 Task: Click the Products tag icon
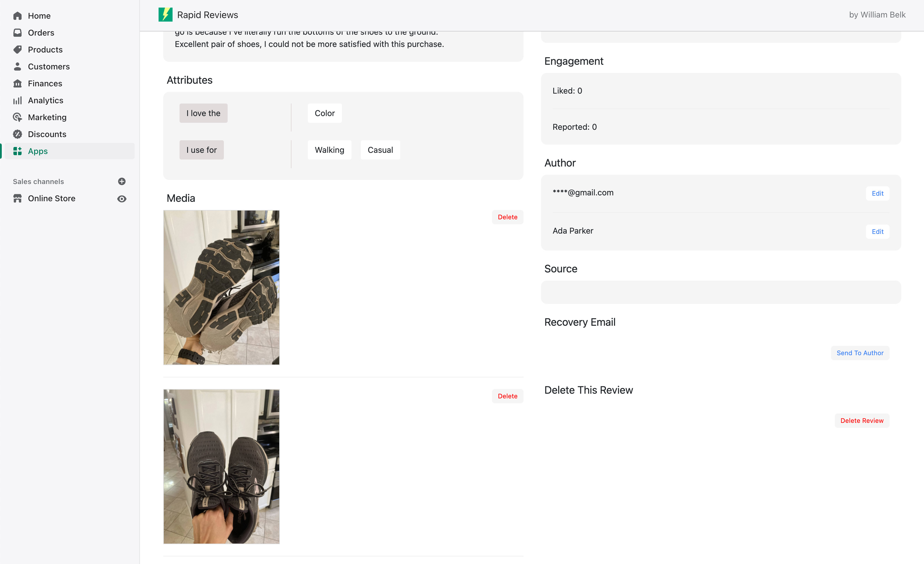(17, 50)
